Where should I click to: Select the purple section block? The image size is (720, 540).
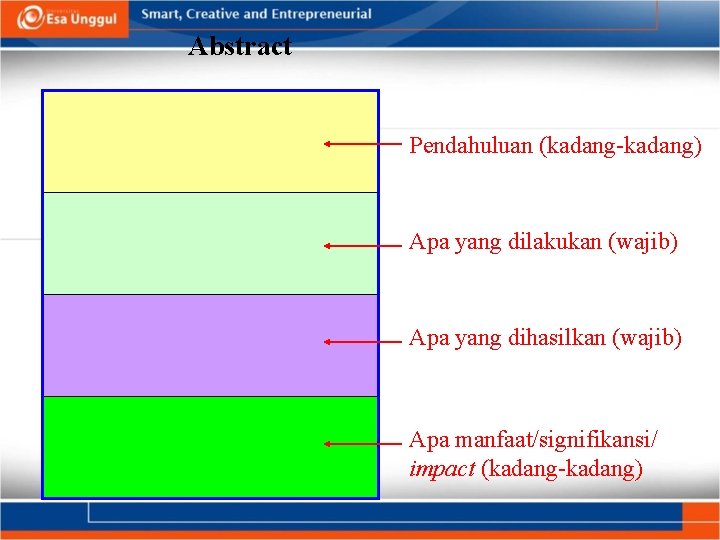[210, 345]
